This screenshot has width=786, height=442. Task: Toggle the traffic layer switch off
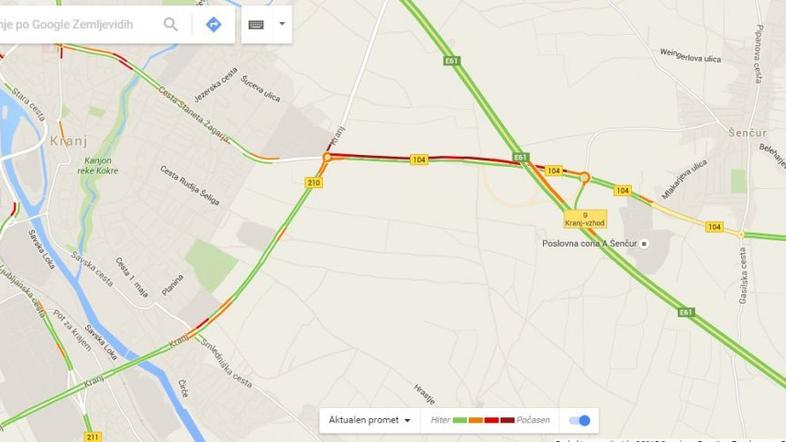[580, 420]
